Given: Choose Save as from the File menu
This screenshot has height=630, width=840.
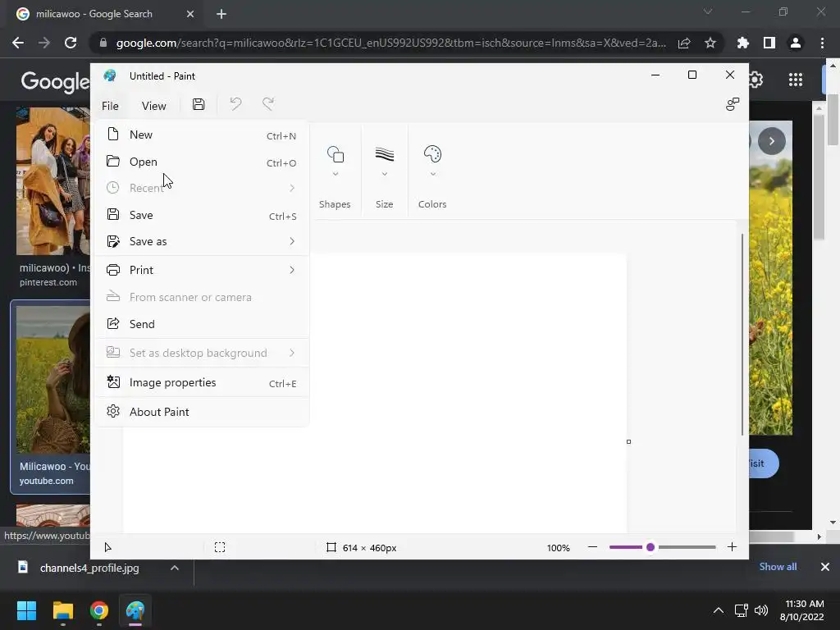Looking at the screenshot, I should (202, 241).
